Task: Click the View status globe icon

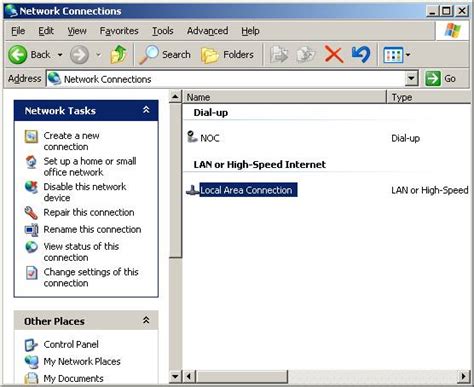Action: pyautogui.click(x=31, y=247)
